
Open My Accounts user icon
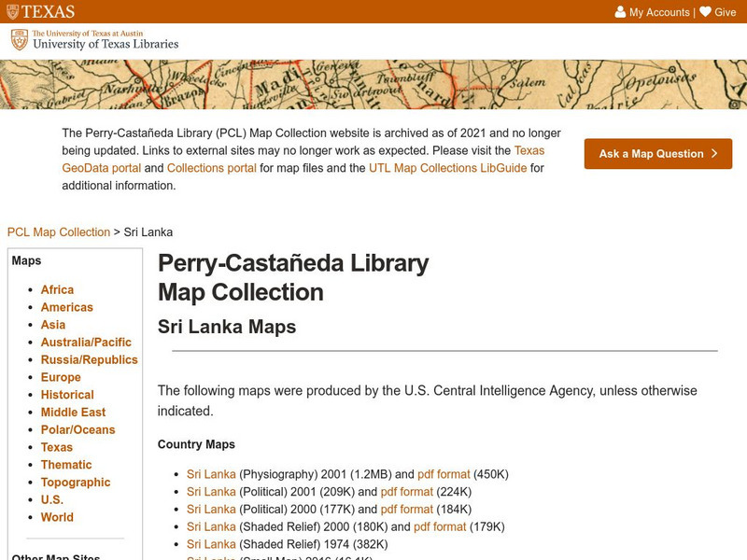pyautogui.click(x=620, y=12)
